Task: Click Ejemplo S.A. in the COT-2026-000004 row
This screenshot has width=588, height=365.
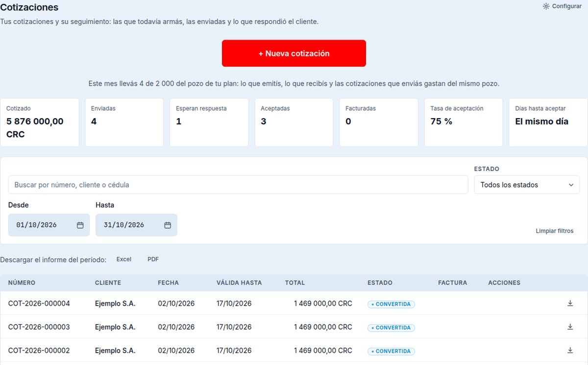Action: pyautogui.click(x=115, y=303)
